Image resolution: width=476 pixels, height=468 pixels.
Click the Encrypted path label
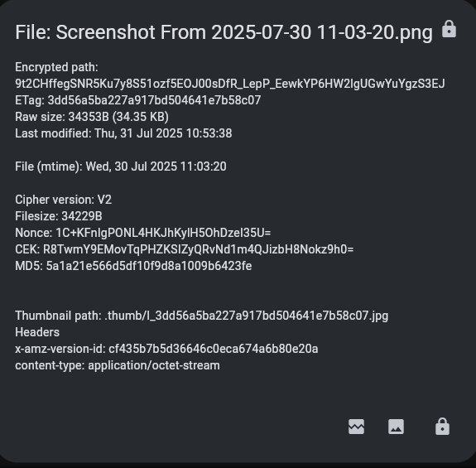point(57,67)
